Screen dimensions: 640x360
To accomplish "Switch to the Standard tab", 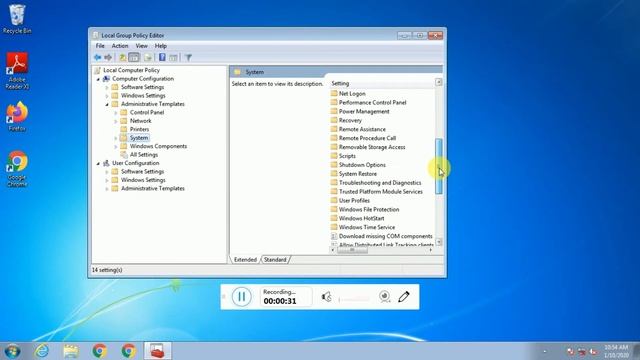I will [275, 260].
